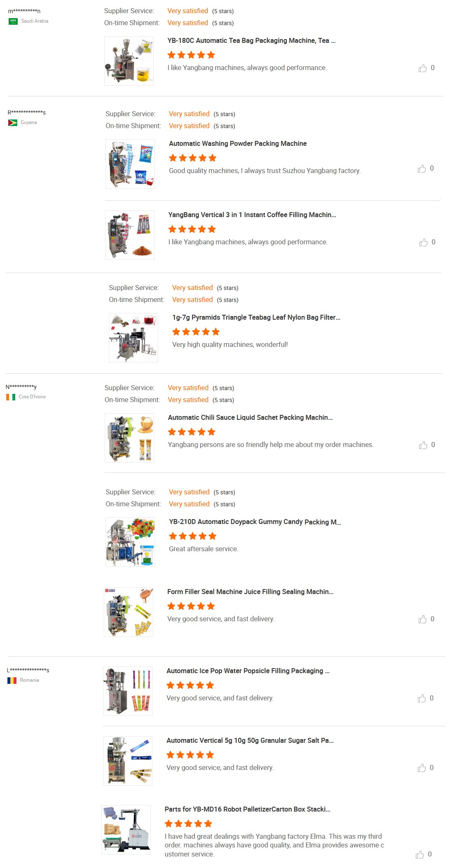450x868 pixels.
Task: Open 1g-7g Pyramids Triangle Teabag product link
Action: (256, 317)
